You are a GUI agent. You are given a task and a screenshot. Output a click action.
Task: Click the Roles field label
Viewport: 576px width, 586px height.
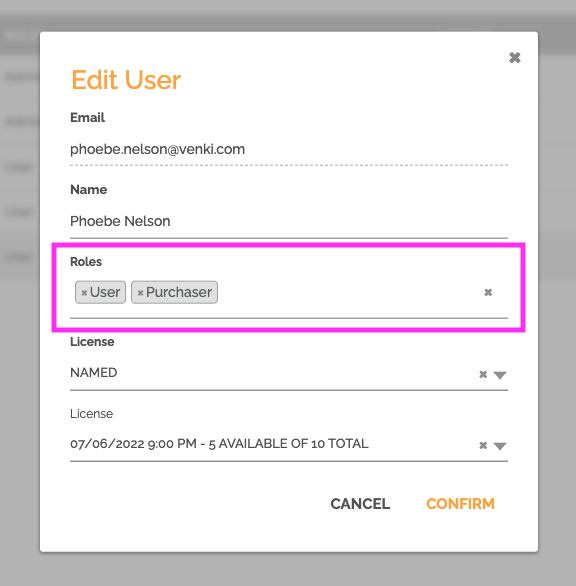click(x=86, y=262)
